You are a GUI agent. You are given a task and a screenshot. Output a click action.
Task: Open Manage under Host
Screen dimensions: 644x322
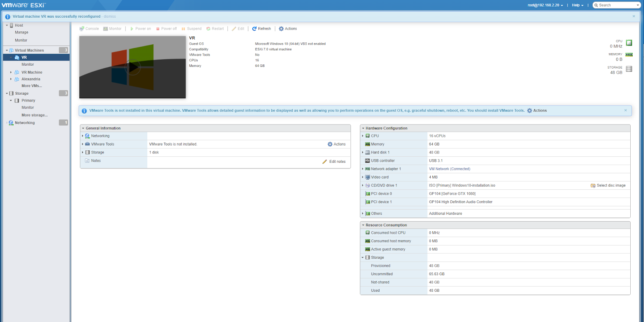(22, 33)
